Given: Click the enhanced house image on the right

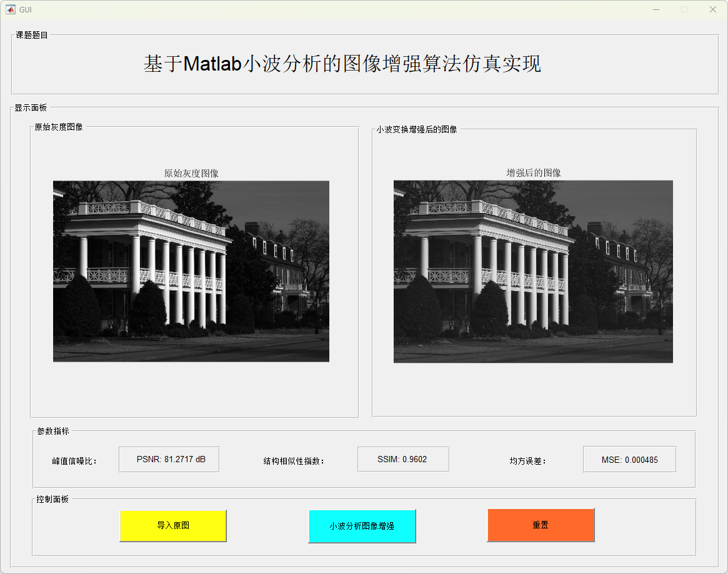Looking at the screenshot, I should [533, 271].
